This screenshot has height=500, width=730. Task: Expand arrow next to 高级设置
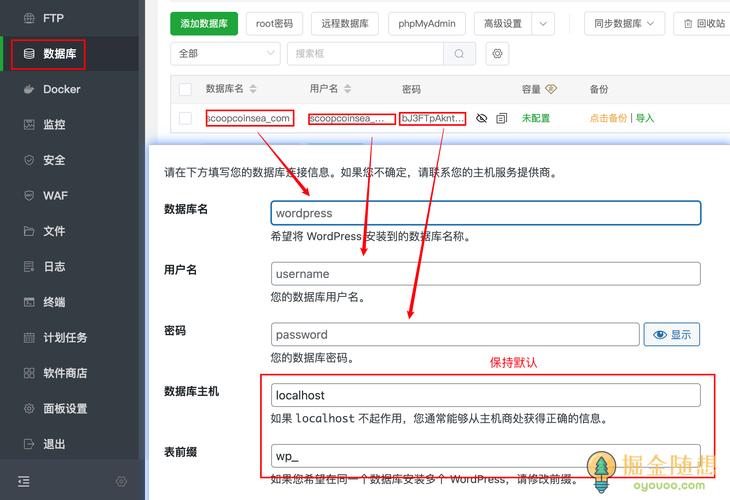coord(543,23)
